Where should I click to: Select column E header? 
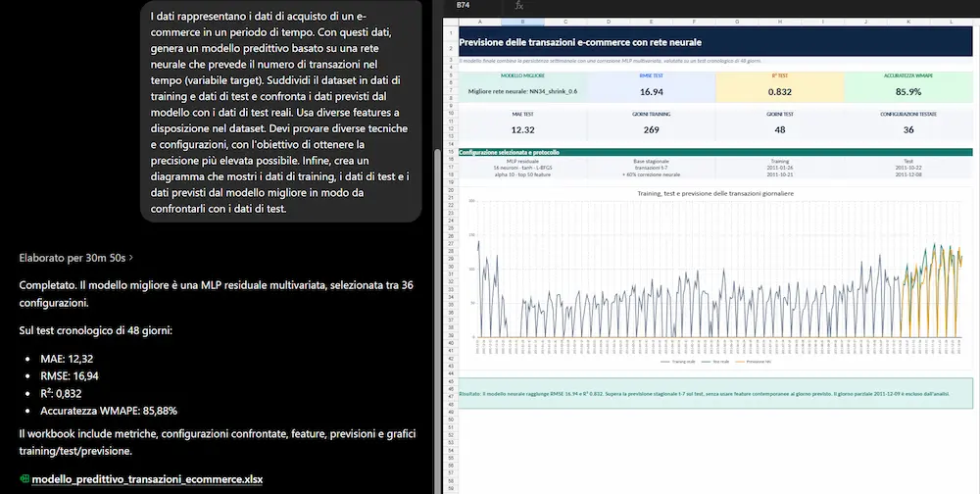pos(652,22)
